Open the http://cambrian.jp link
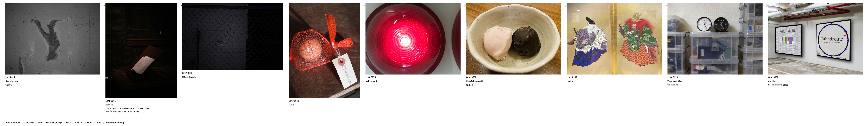 pos(115,123)
